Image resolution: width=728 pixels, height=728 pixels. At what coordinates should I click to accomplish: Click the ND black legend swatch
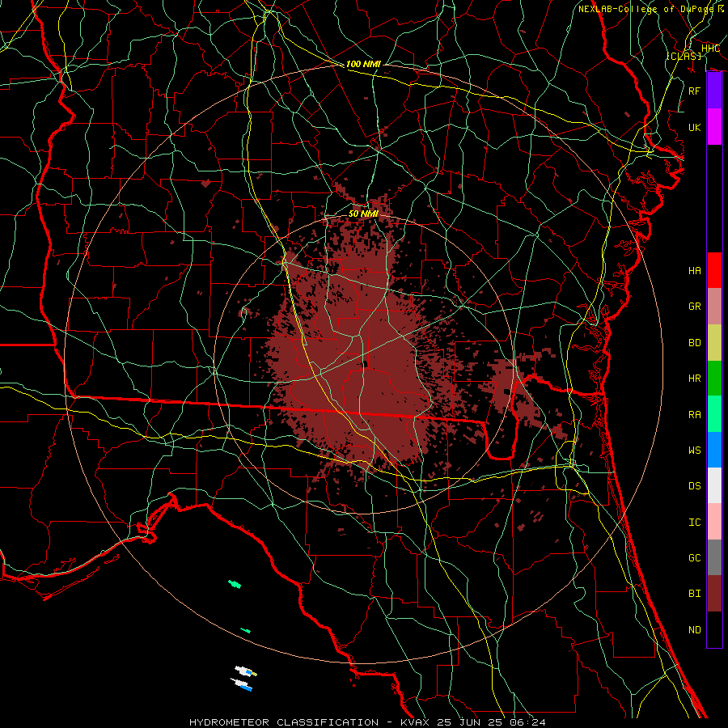714,629
